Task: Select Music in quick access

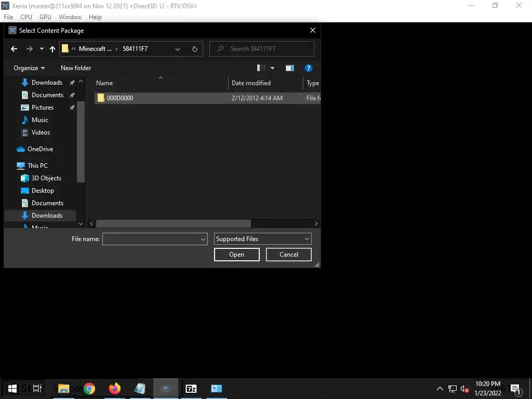Action: [x=39, y=120]
